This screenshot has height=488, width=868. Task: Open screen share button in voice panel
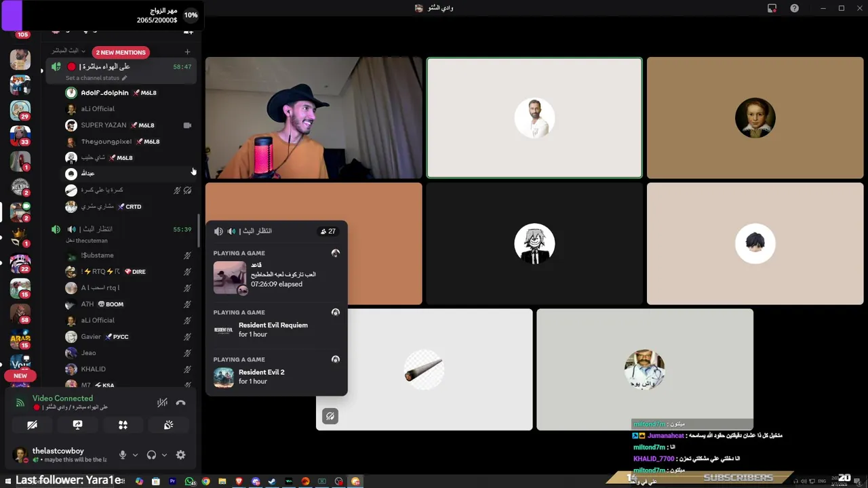click(77, 425)
